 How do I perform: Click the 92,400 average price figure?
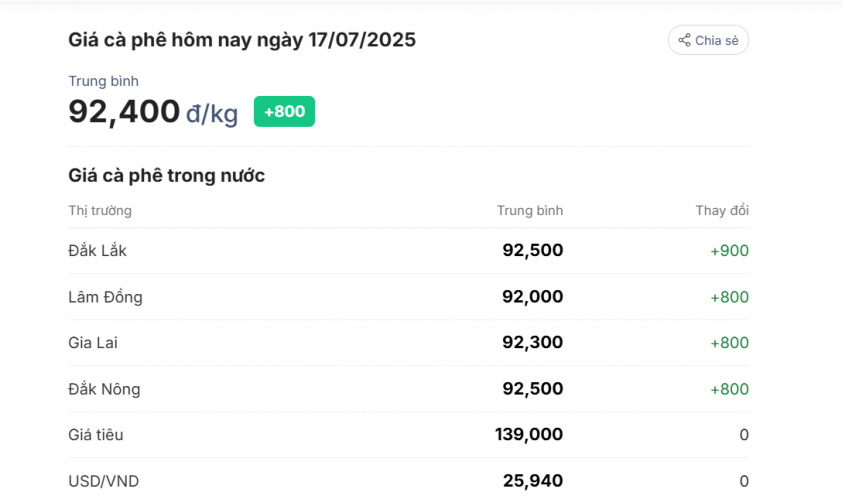click(x=124, y=112)
